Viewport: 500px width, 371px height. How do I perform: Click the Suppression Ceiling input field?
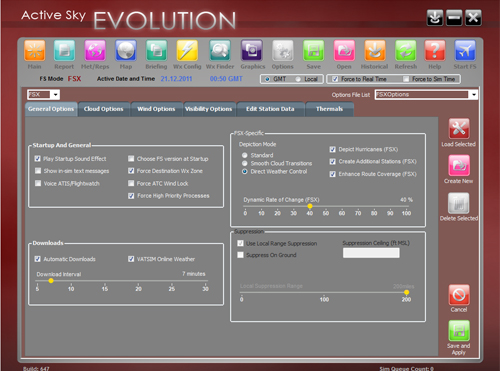pos(371,253)
